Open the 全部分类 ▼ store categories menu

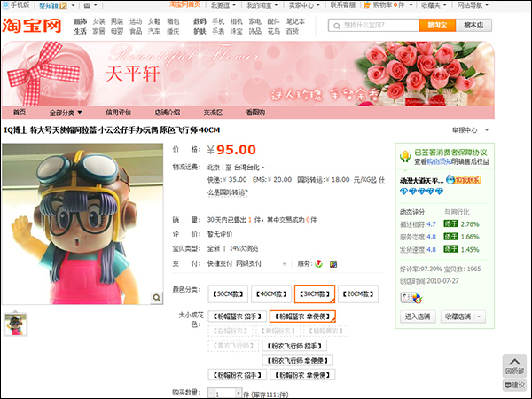(66, 113)
